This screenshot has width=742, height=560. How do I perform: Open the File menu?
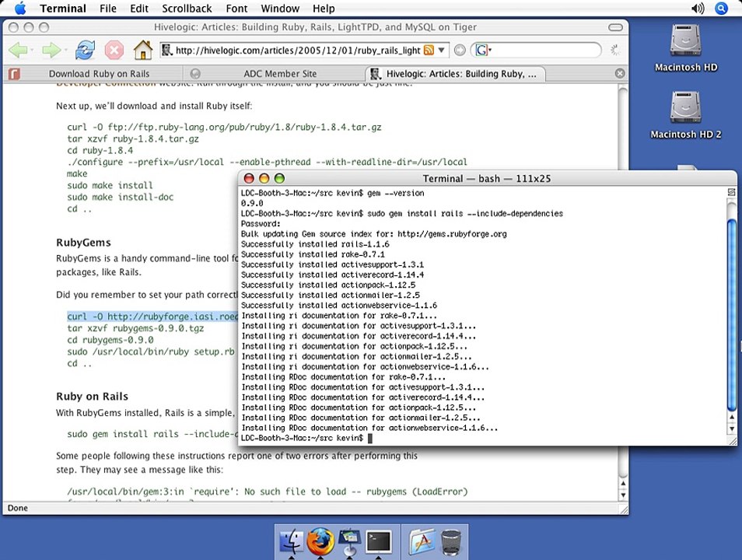[108, 9]
